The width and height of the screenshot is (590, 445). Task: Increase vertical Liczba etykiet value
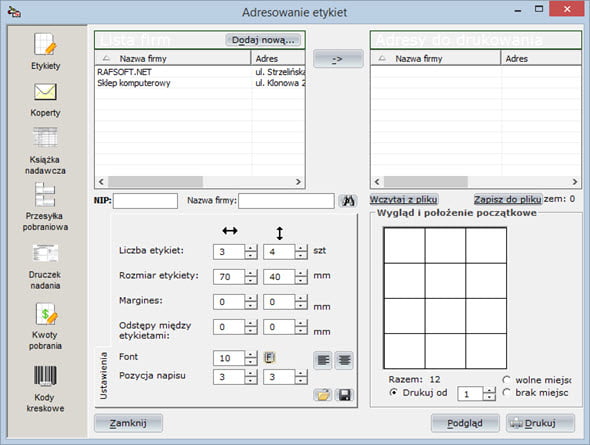(x=301, y=248)
